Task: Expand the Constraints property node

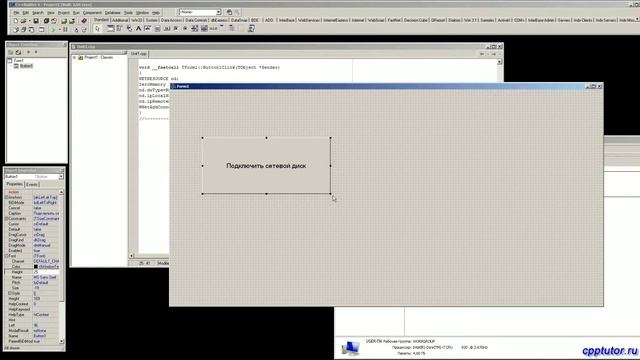Action: coord(7,219)
